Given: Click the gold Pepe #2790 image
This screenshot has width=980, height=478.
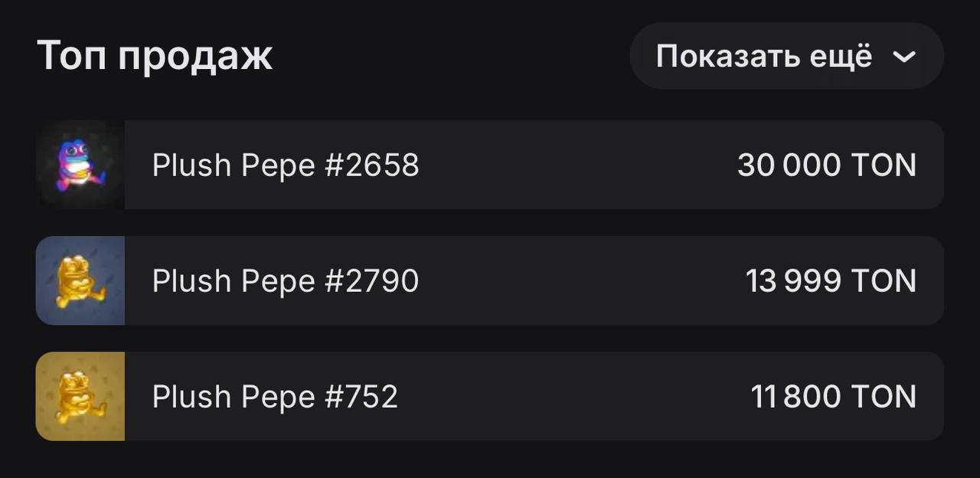Looking at the screenshot, I should 80,280.
